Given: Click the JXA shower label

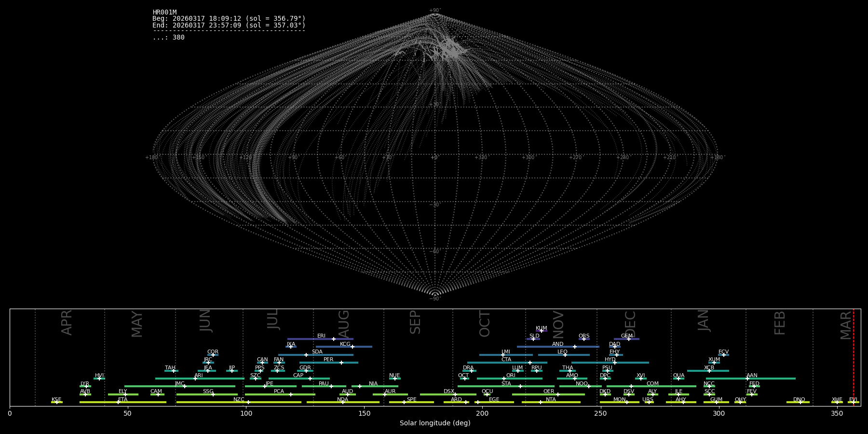Looking at the screenshot, I should (291, 344).
